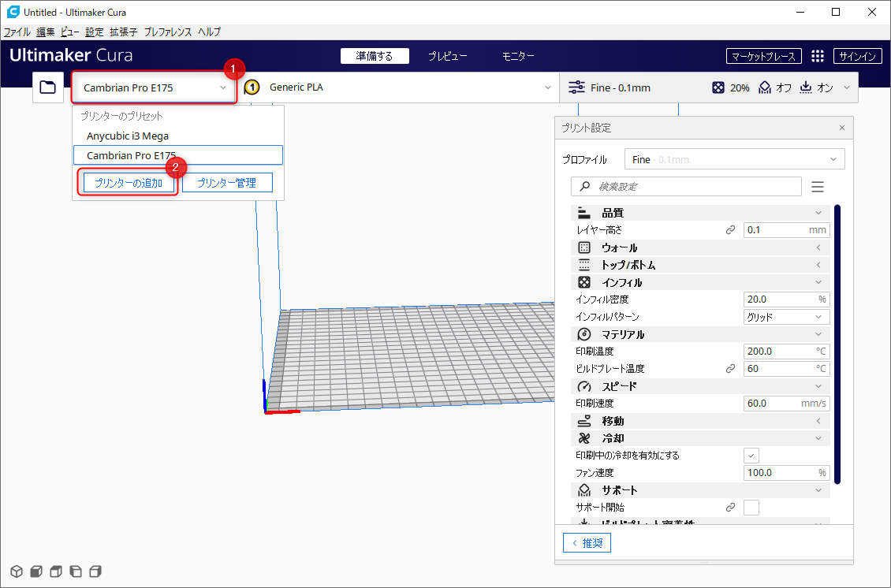Toggle 印刷中の冷却を有効にする checkbox
The height and width of the screenshot is (588, 891).
point(751,456)
